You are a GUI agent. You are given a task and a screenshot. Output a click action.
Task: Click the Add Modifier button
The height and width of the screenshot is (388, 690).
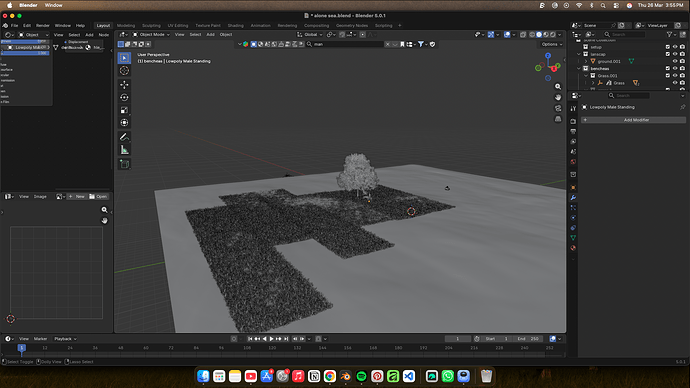tap(634, 120)
